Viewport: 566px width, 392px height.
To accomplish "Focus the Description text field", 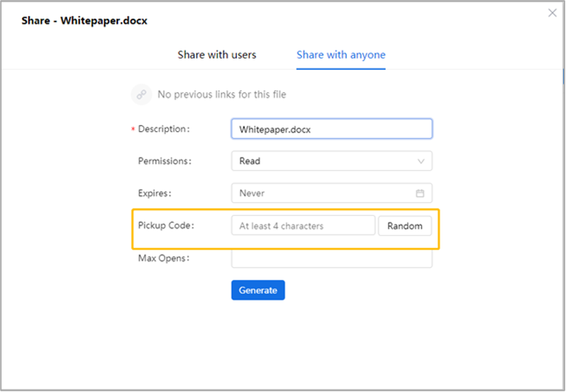I will click(x=331, y=129).
